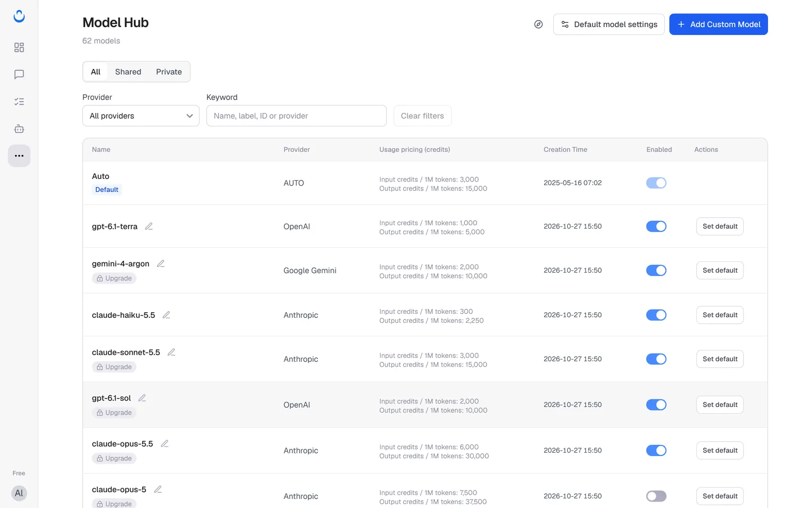Click the edit pencil next to claude-sonnet-5.5
The height and width of the screenshot is (508, 812).
[171, 352]
